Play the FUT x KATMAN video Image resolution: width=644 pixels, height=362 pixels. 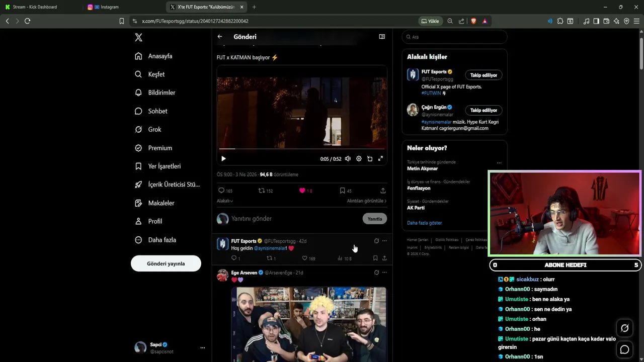tap(223, 159)
